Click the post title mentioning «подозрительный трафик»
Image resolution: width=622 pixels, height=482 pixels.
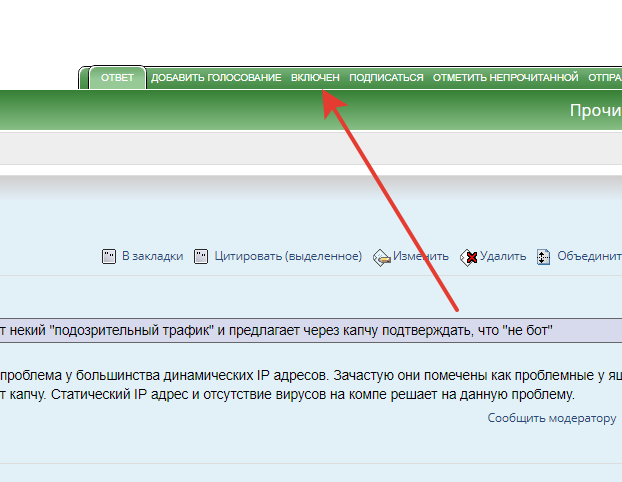pos(280,330)
